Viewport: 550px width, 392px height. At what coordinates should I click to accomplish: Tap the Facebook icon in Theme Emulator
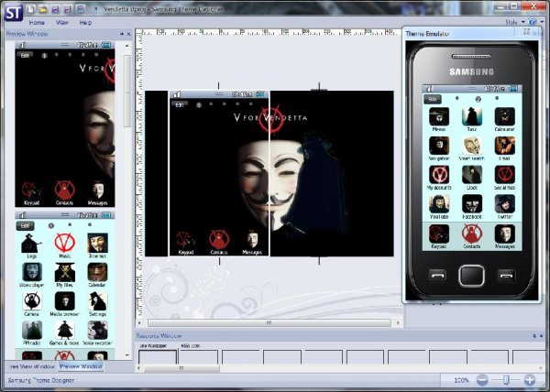click(472, 207)
